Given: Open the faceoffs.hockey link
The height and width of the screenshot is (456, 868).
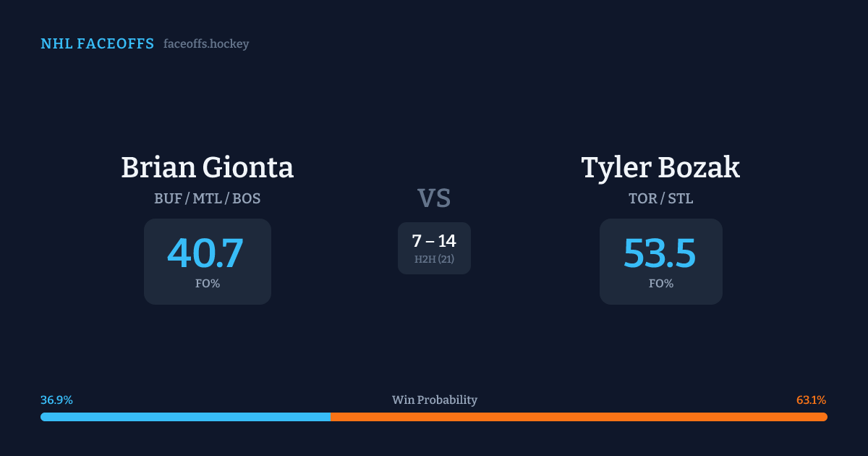Looking at the screenshot, I should [206, 44].
